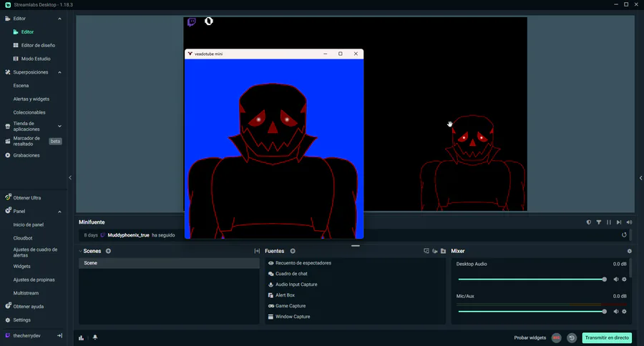Screen dimensions: 644x346
Task: Click the white circular icon in the preview
Action: coord(209,21)
